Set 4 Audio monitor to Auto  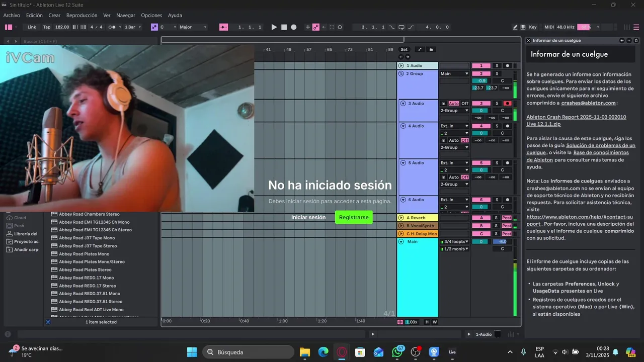tap(454, 140)
